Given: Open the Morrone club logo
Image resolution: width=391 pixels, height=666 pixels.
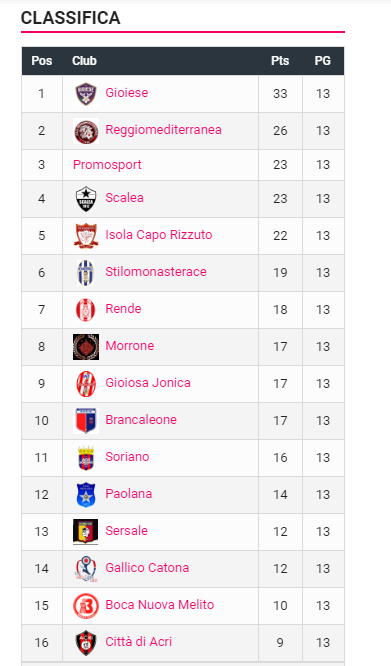Looking at the screenshot, I should (86, 347).
